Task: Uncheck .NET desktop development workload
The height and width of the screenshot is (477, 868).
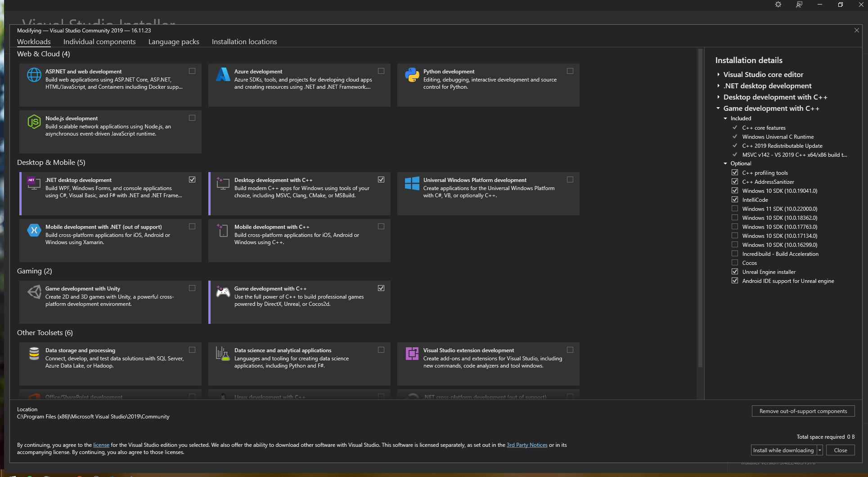Action: 192,180
